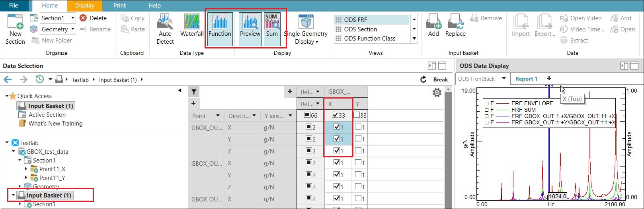Screen dimensions: 644x209
Task: Click Extract in the Data group
Action: click(574, 40)
